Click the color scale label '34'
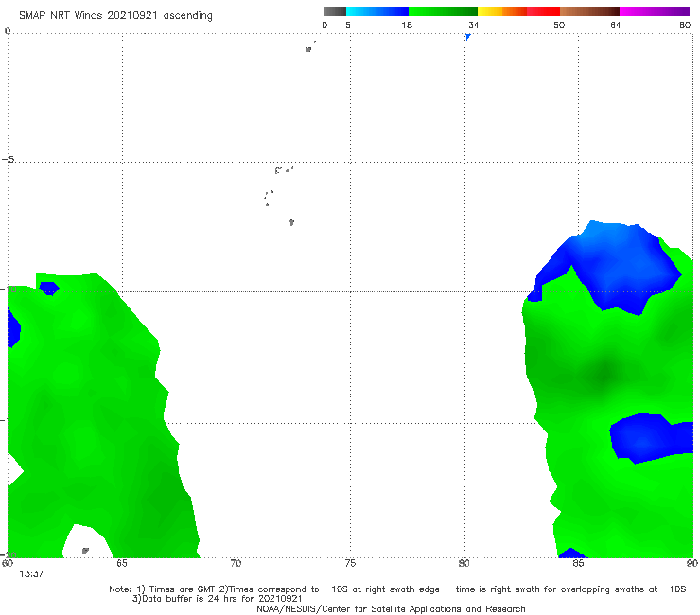 coord(474,25)
